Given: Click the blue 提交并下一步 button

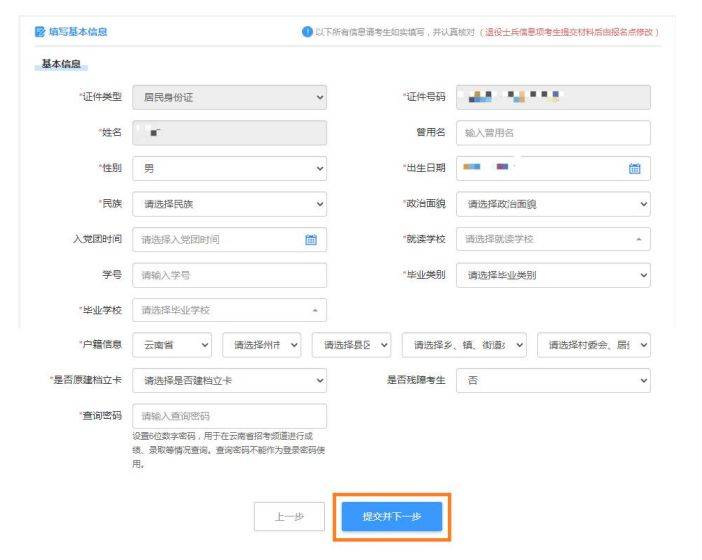Looking at the screenshot, I should click(392, 517).
